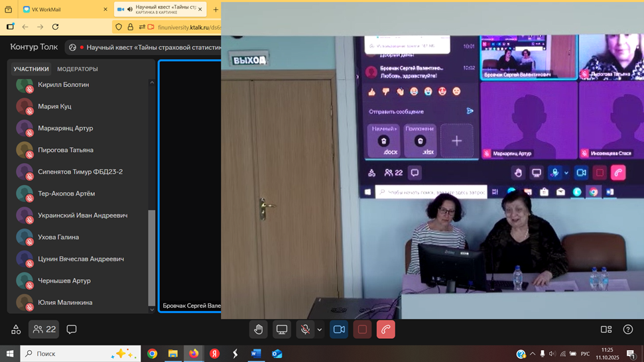
Task: Select participant Пирогова Татьяна in list
Action: [x=65, y=150]
